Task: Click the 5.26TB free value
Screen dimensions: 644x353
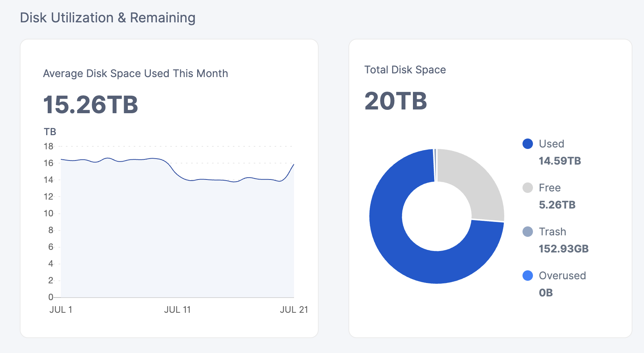Action: (557, 205)
